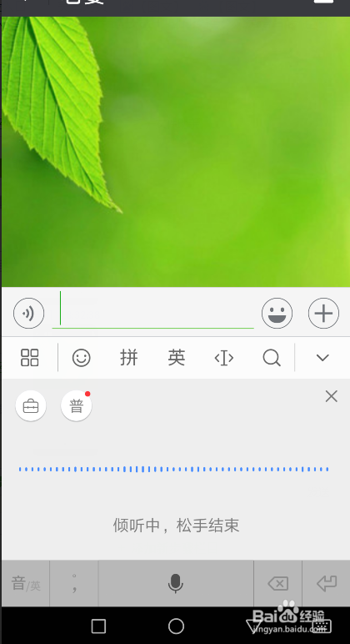This screenshot has height=644, width=350.
Task: Change voice language via 普 button
Action: click(77, 406)
